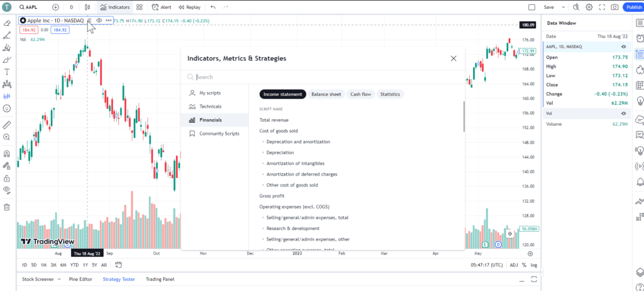Screen dimensions: 644x291
Task: Select the trend line drawing tool
Action: 6,35
